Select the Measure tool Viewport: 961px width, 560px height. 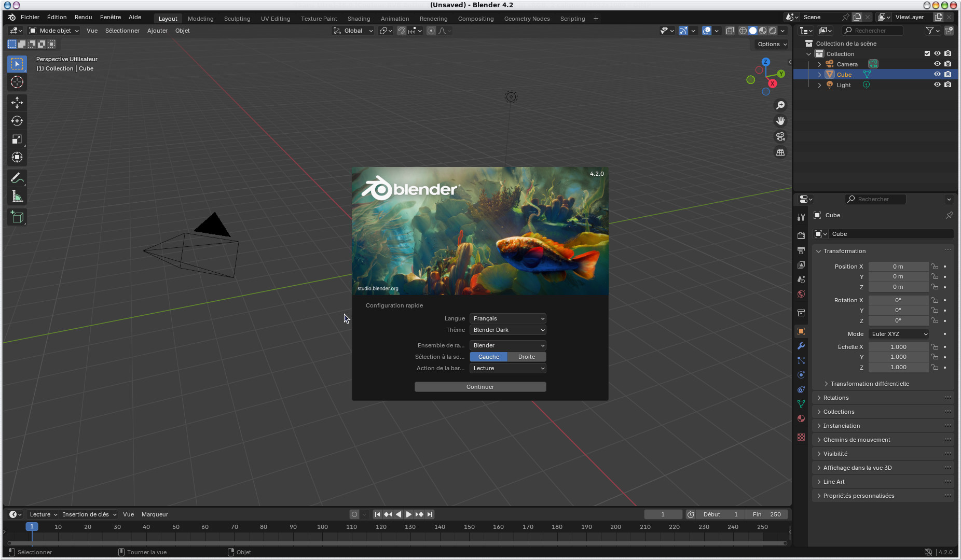pos(17,197)
